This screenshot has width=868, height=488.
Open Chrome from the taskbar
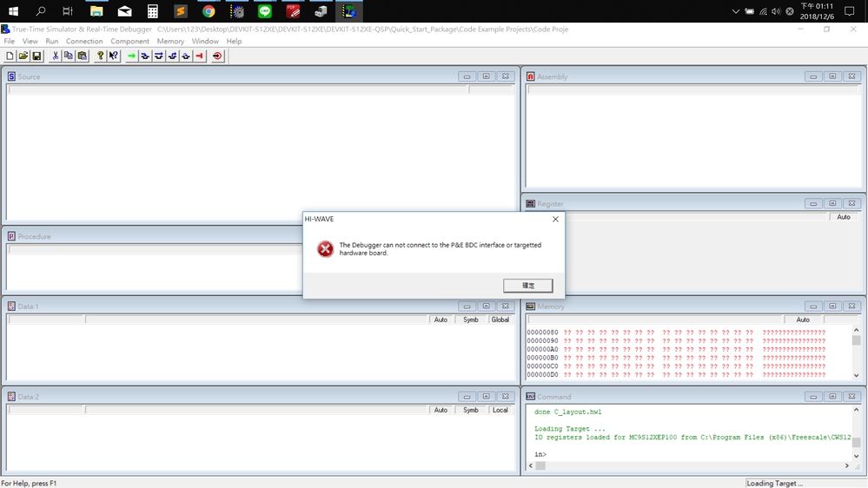click(x=209, y=11)
